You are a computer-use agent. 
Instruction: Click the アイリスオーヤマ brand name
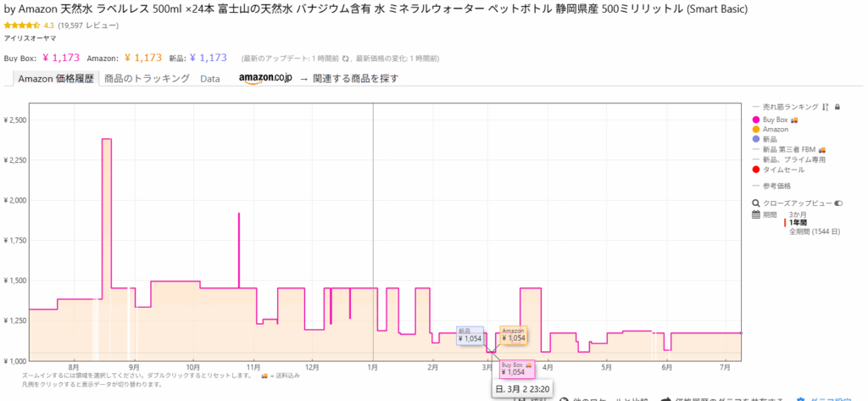pos(30,38)
